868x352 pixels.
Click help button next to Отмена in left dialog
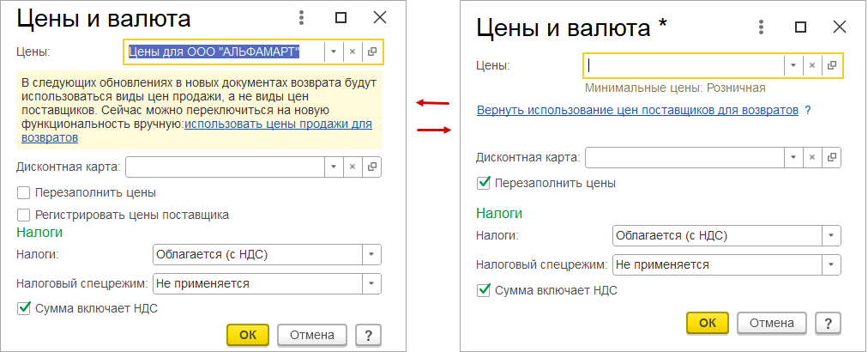coord(368,335)
